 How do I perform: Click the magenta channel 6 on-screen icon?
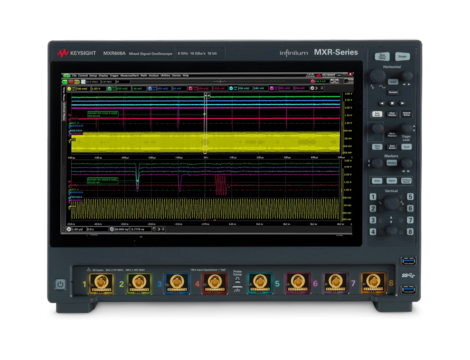[272, 89]
